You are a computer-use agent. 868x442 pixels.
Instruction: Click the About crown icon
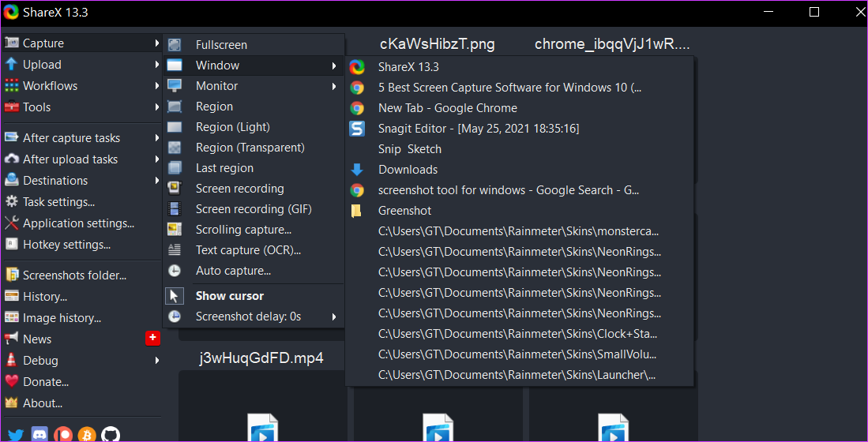point(11,403)
